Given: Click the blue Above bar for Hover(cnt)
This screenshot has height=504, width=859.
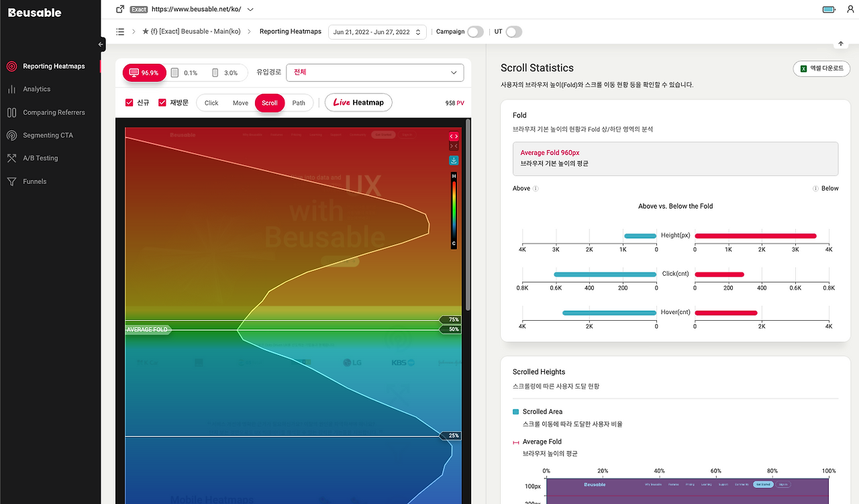Looking at the screenshot, I should click(x=609, y=313).
